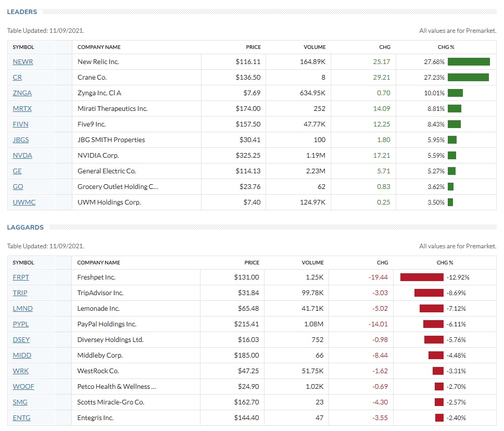
Task: Open the PYPL symbol link
Action: coord(21,324)
